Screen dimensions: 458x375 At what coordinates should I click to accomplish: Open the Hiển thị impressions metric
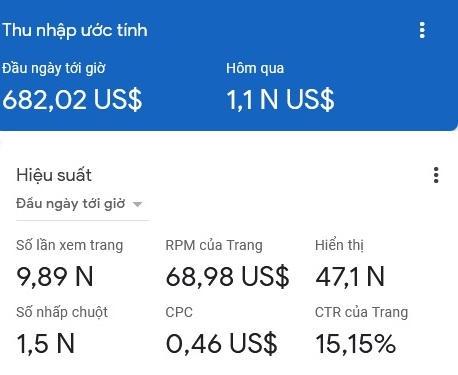[x=339, y=245]
